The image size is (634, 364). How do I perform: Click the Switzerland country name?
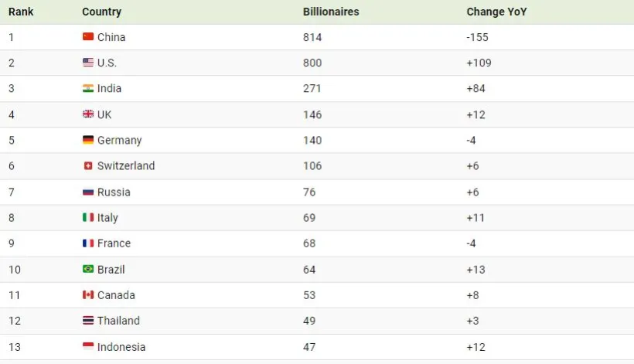point(126,166)
